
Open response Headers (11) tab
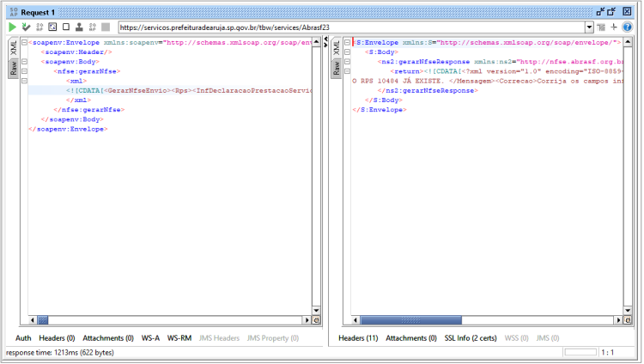(x=358, y=338)
